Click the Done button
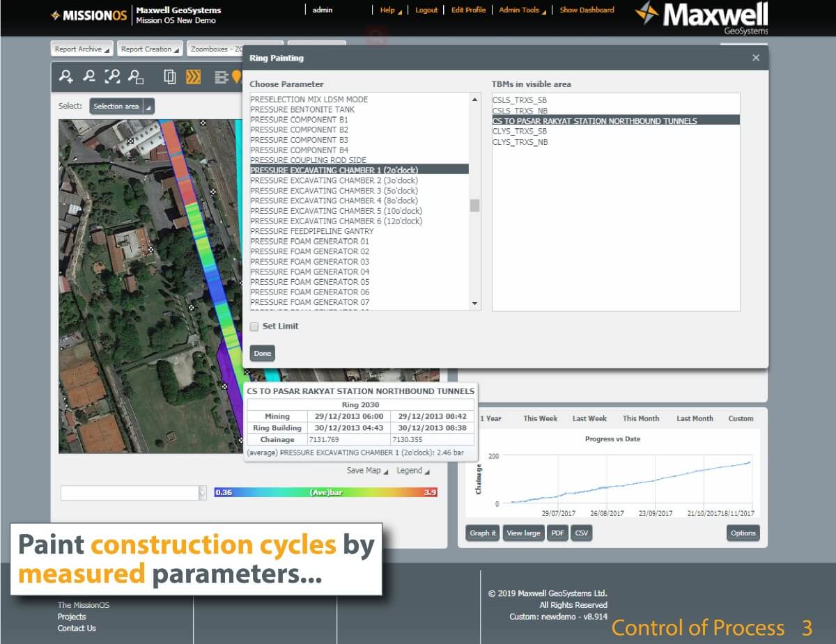836x644 pixels. (263, 353)
